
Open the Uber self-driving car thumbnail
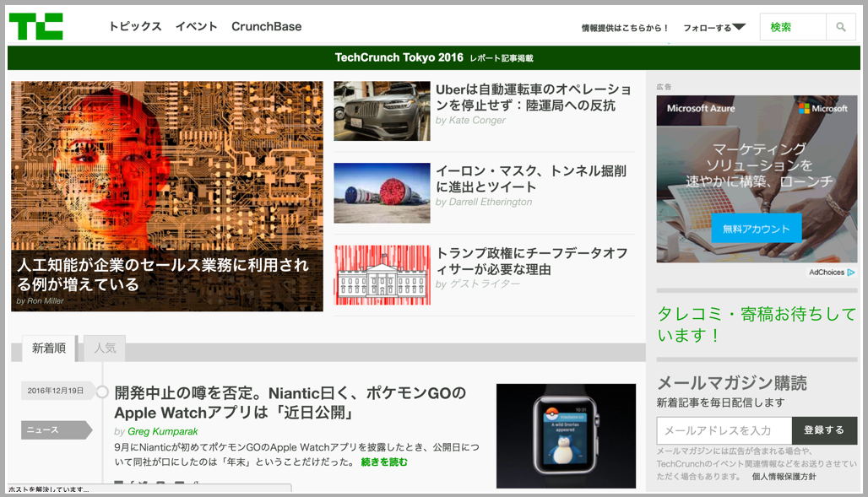382,111
